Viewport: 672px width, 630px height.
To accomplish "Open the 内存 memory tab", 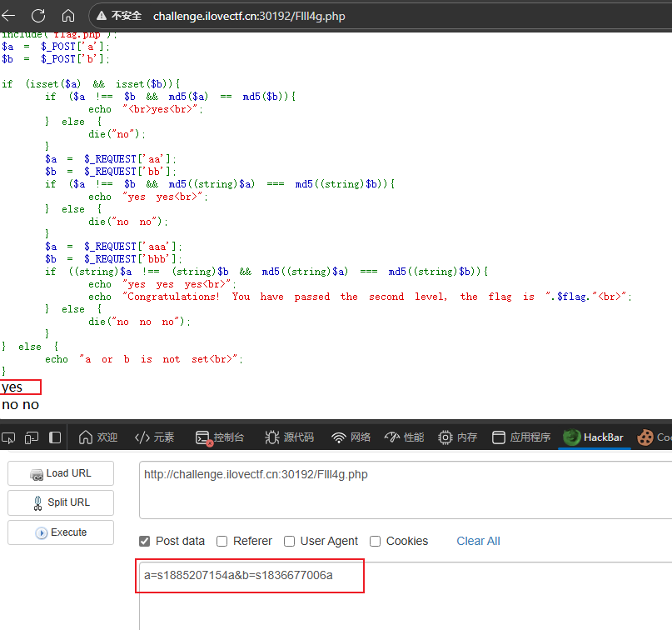I will (458, 437).
